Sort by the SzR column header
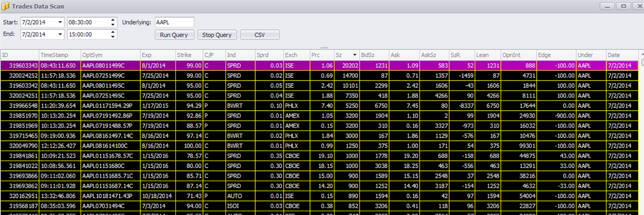 tap(462, 55)
